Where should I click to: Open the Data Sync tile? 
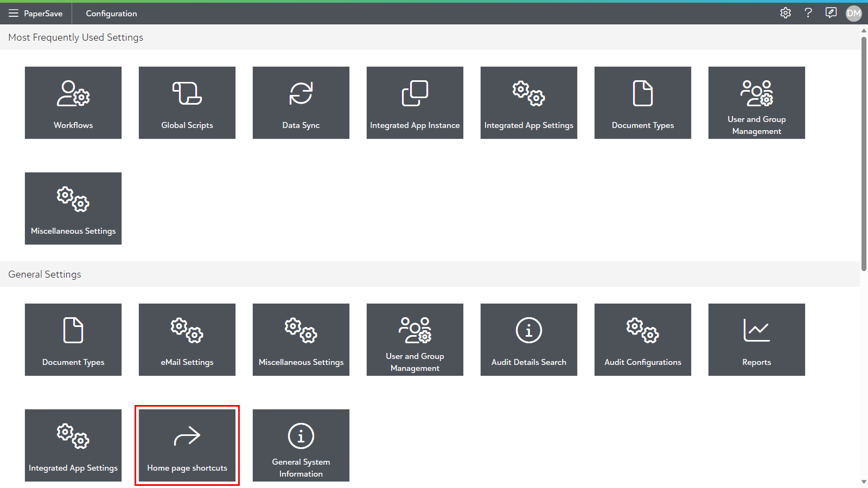coord(301,102)
